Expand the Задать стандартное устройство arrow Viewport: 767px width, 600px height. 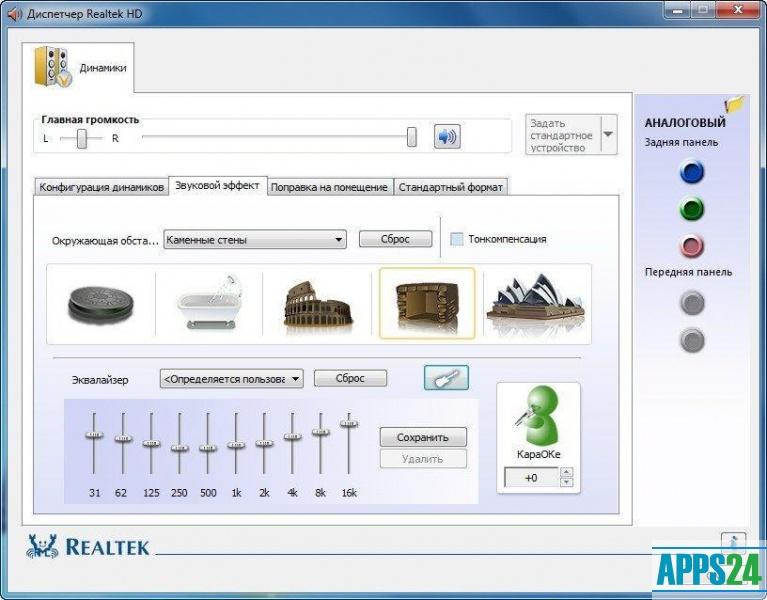click(x=608, y=134)
